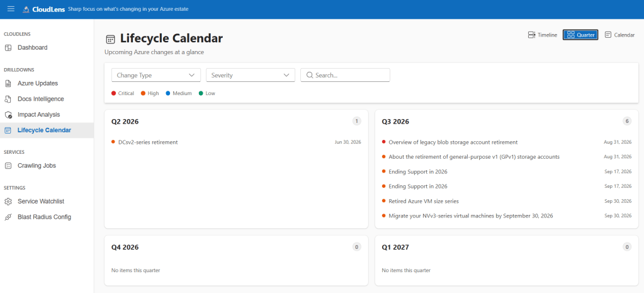
Task: Switch to Timeline view
Action: (x=542, y=35)
